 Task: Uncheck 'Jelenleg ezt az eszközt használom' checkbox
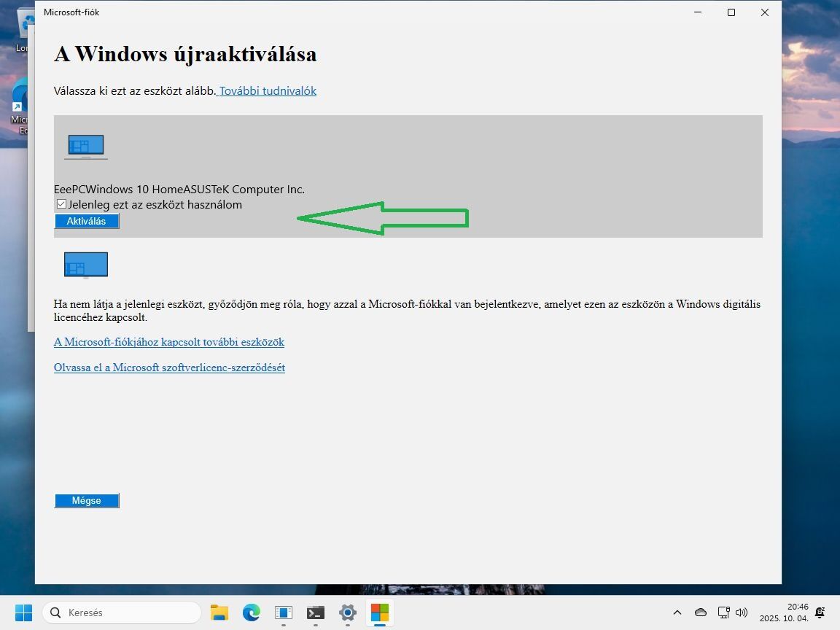pyautogui.click(x=61, y=204)
